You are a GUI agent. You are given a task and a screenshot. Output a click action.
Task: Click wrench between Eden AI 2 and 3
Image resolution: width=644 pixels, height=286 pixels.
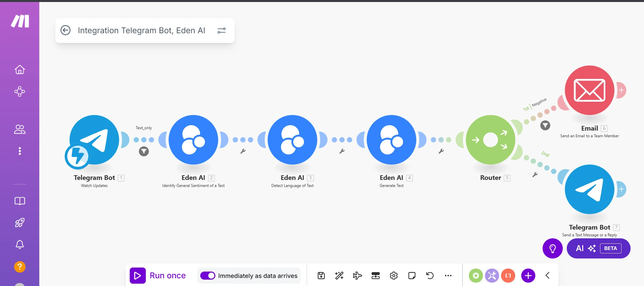[x=243, y=151]
